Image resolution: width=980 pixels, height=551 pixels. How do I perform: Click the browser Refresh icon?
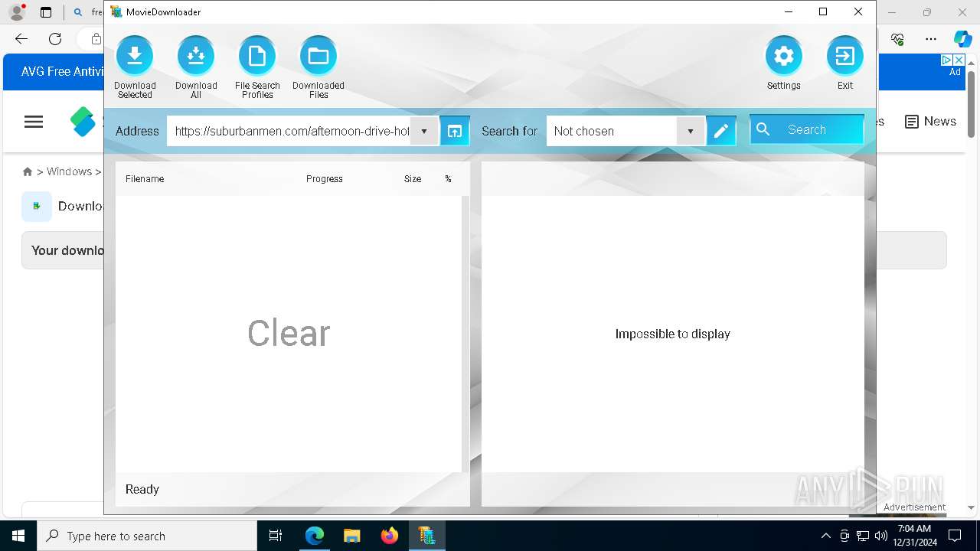(55, 39)
